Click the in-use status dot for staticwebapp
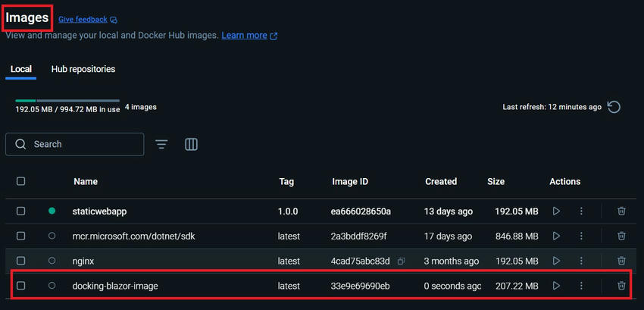The width and height of the screenshot is (644, 310). pos(52,211)
